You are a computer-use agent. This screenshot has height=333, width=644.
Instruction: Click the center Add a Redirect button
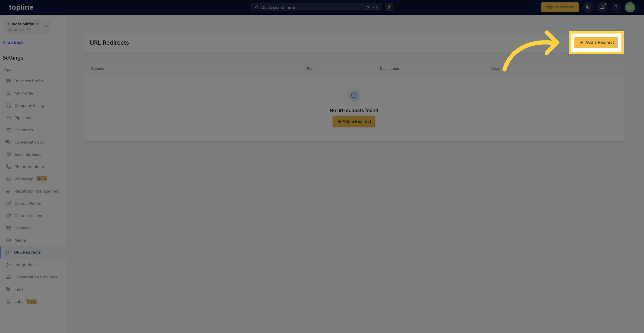click(354, 121)
